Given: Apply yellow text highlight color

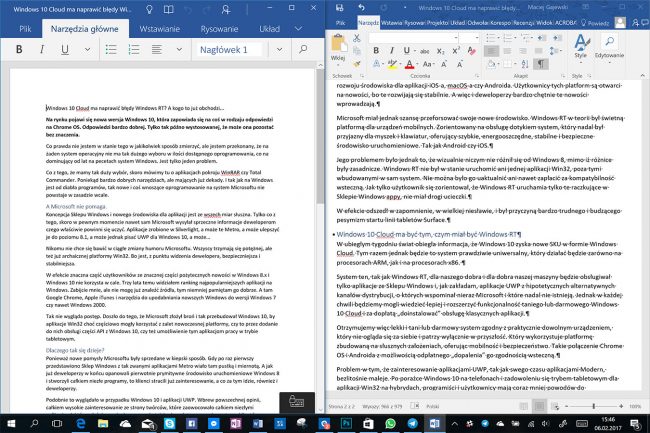Looking at the screenshot, I should click(392, 64).
